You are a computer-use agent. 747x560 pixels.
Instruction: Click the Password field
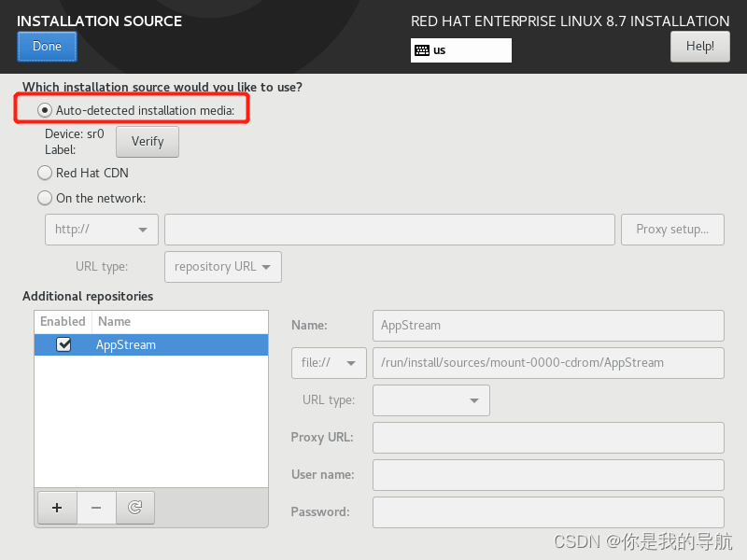[548, 512]
